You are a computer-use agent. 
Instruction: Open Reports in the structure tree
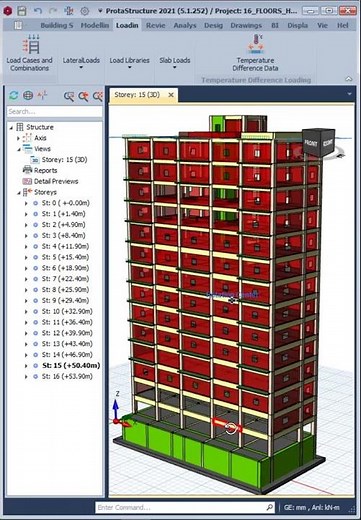tap(45, 171)
